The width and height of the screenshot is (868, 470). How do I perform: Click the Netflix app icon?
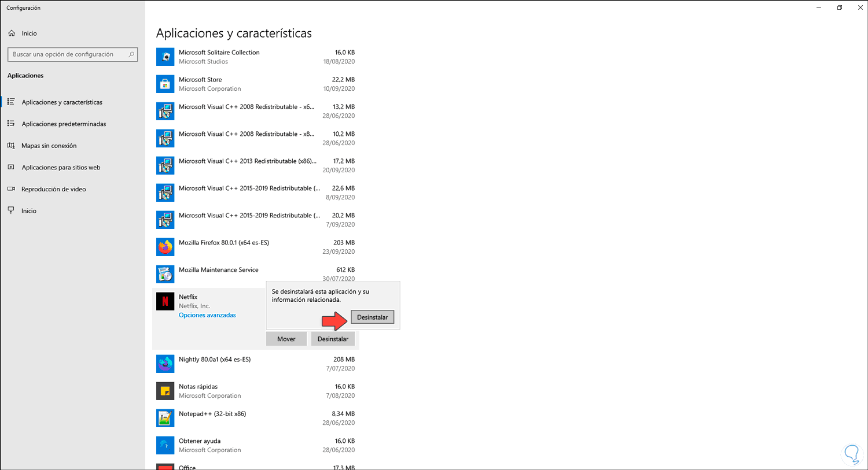(165, 301)
